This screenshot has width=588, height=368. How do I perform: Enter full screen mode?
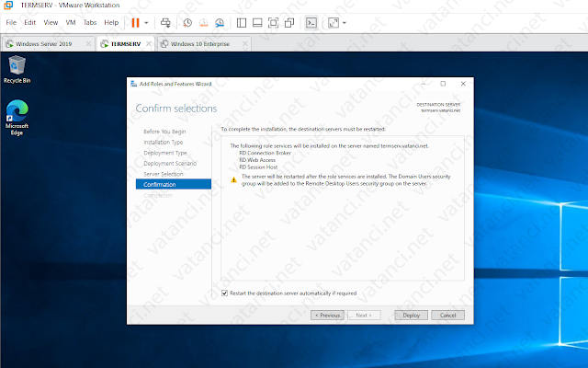coord(274,23)
